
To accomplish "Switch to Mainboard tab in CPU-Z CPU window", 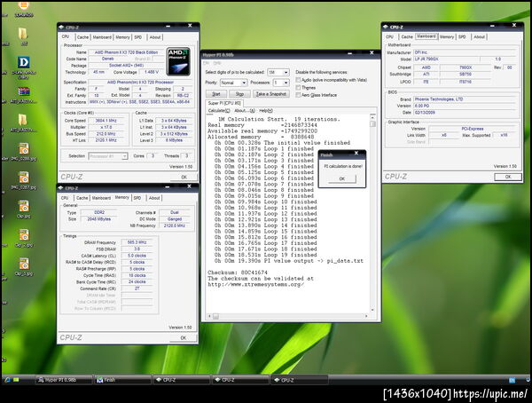I will click(102, 37).
